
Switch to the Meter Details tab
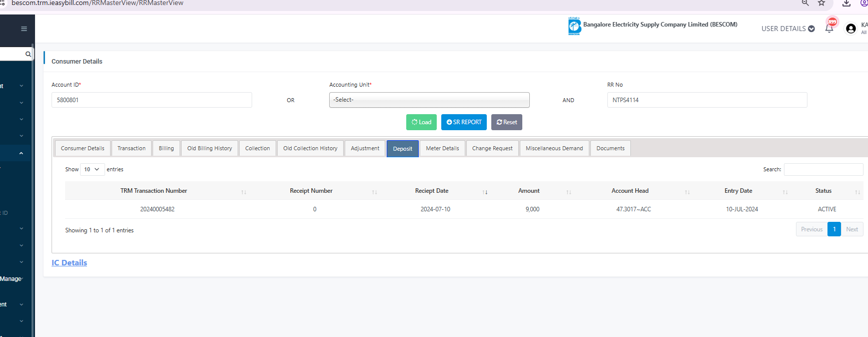point(442,148)
